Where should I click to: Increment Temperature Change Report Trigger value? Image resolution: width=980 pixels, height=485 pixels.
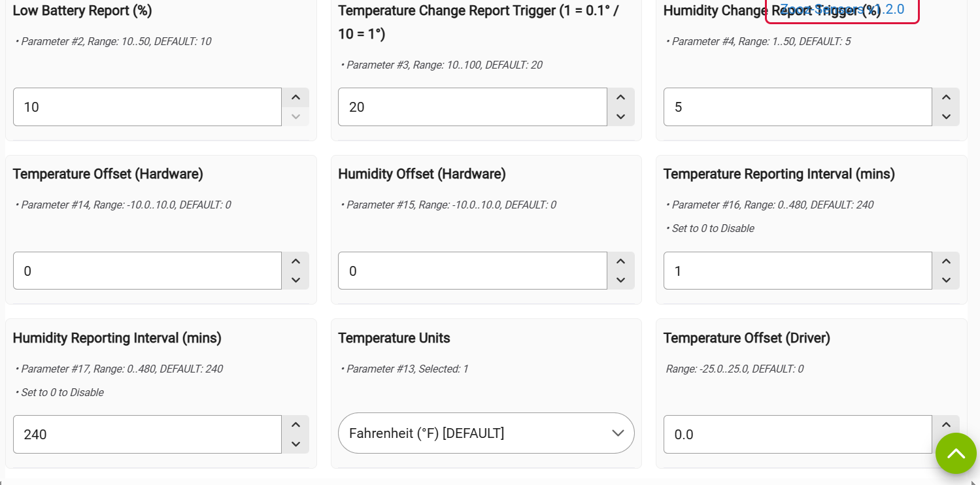[620, 98]
